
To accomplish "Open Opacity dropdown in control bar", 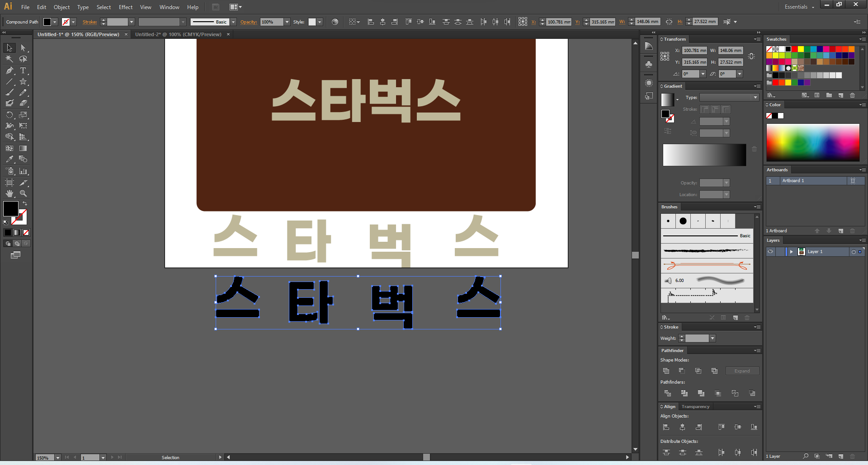I will tap(287, 22).
